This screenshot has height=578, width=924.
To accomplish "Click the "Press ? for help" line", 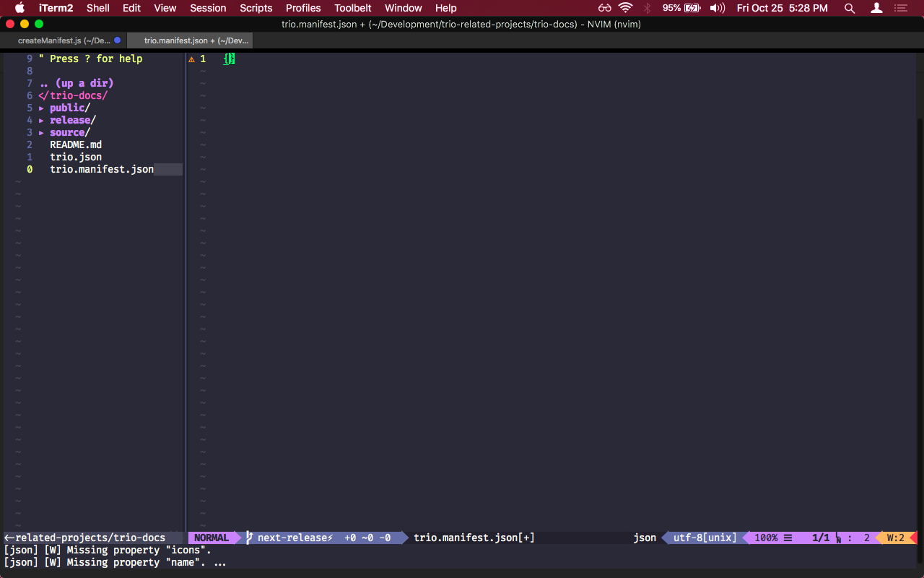I will pos(91,59).
